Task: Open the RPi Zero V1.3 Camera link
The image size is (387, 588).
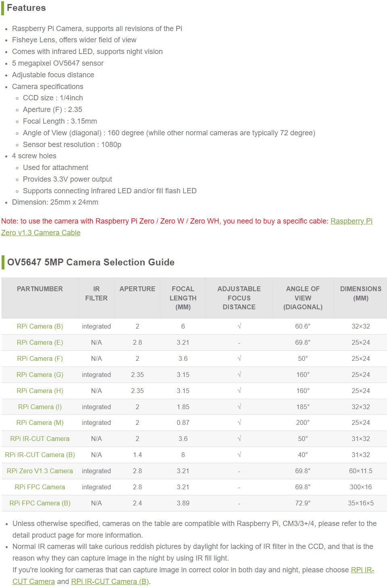Action: pos(40,471)
